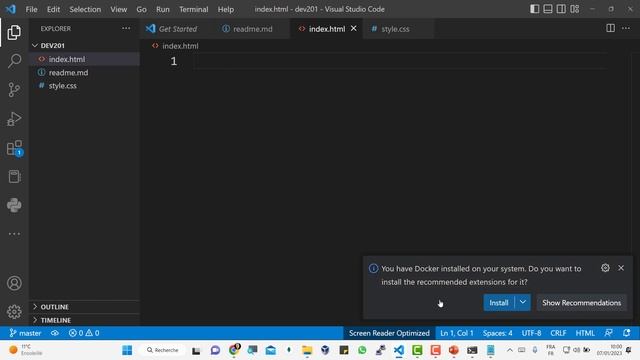Open the View menu

coord(118,9)
